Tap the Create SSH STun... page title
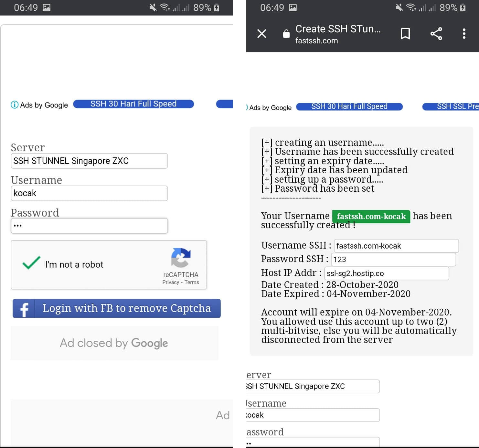 338,29
